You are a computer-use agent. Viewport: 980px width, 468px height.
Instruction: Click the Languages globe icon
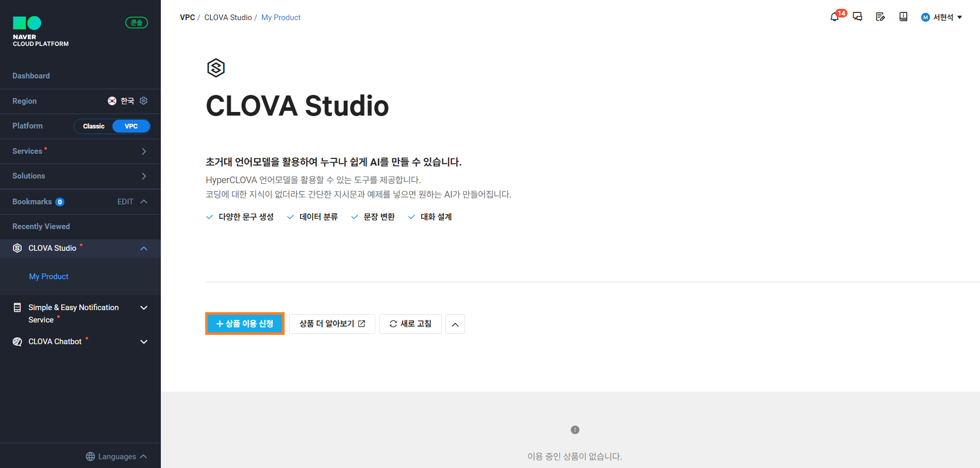90,457
